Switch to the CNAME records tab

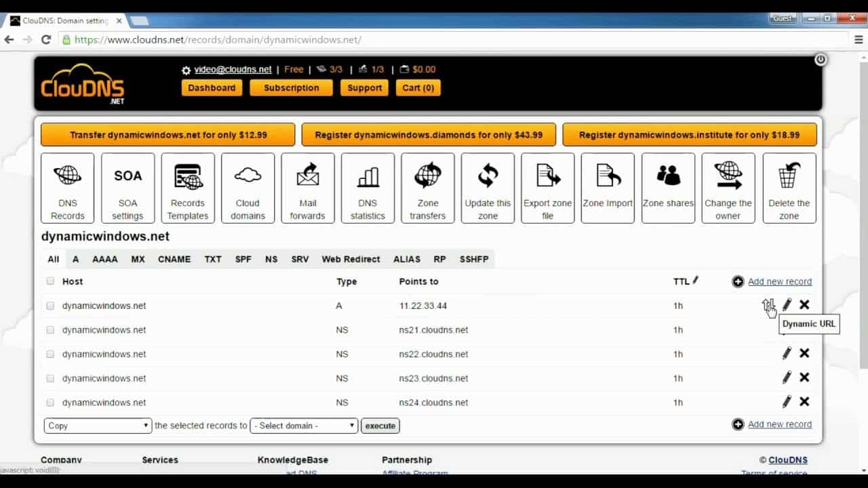pos(174,259)
